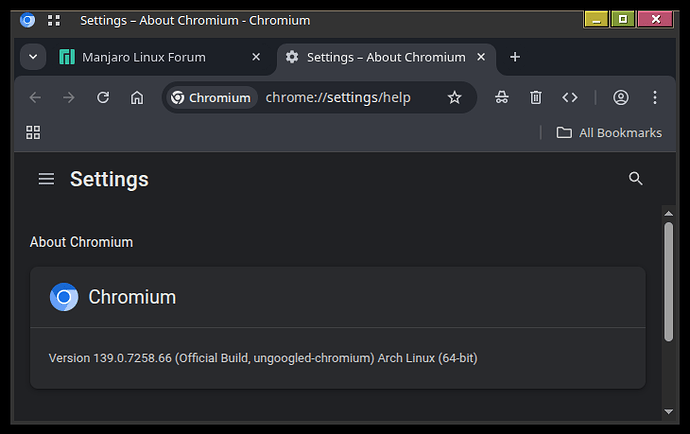Click the Chromium site info chip
690x434 pixels.
211,97
